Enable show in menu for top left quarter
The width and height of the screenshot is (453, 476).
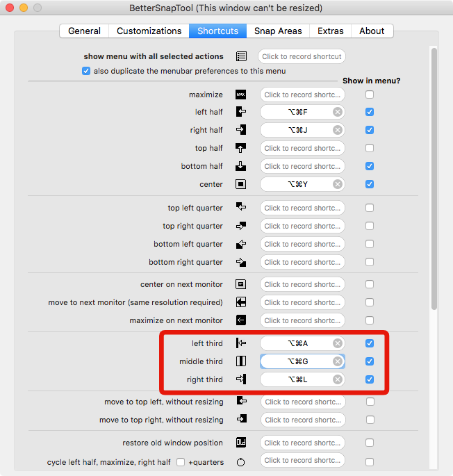click(370, 208)
